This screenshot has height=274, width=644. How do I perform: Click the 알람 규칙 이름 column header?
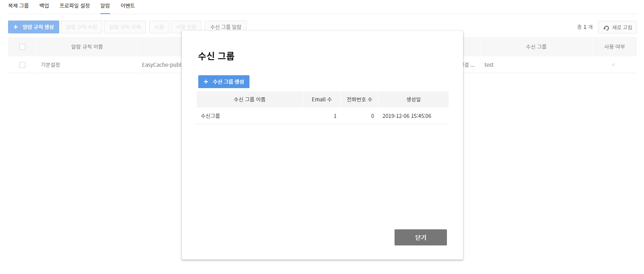pyautogui.click(x=87, y=47)
